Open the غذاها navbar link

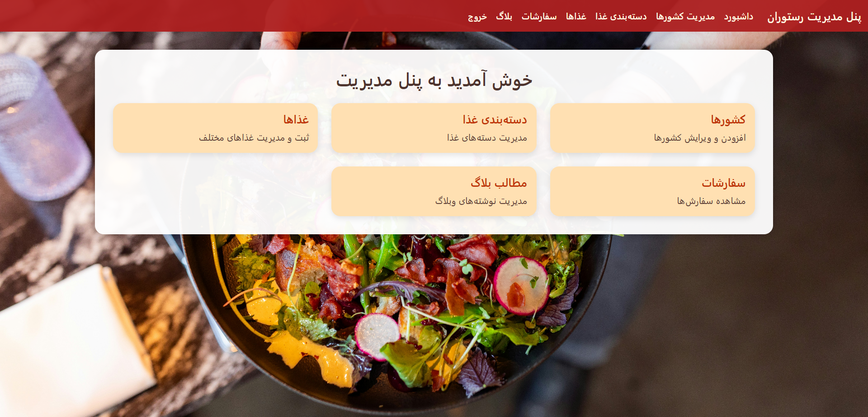(x=576, y=17)
